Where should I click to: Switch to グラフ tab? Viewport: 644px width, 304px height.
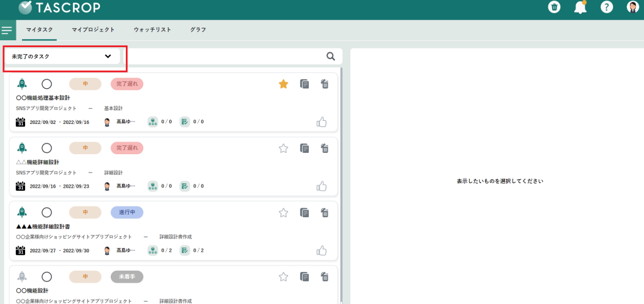click(x=198, y=30)
